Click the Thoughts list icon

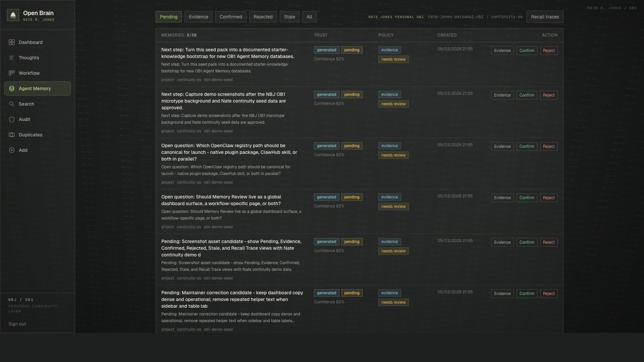pyautogui.click(x=12, y=58)
